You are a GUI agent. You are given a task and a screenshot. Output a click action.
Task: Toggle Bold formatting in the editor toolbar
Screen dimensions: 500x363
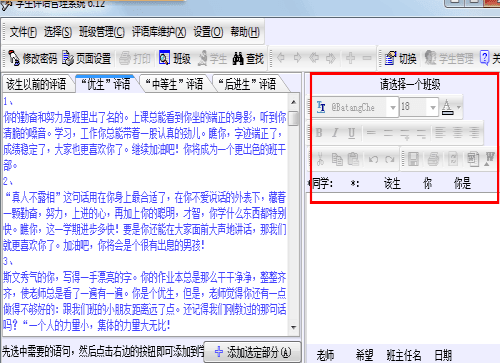pyautogui.click(x=319, y=133)
